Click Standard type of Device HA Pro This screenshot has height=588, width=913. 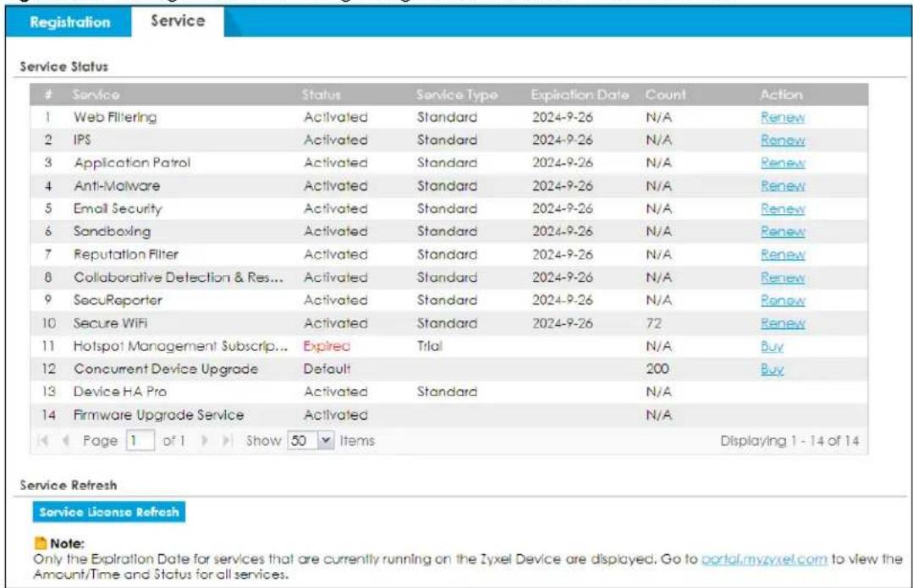point(447,392)
